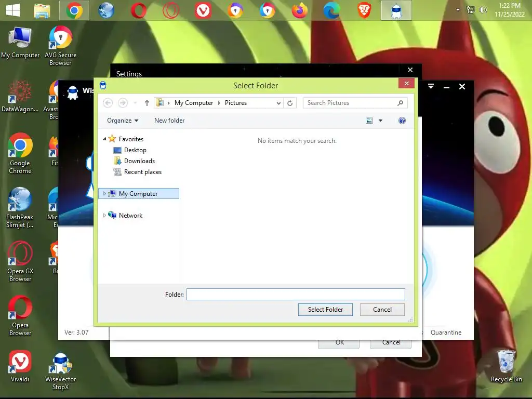The image size is (532, 399).
Task: Open the Windows Start button
Action: click(x=13, y=10)
